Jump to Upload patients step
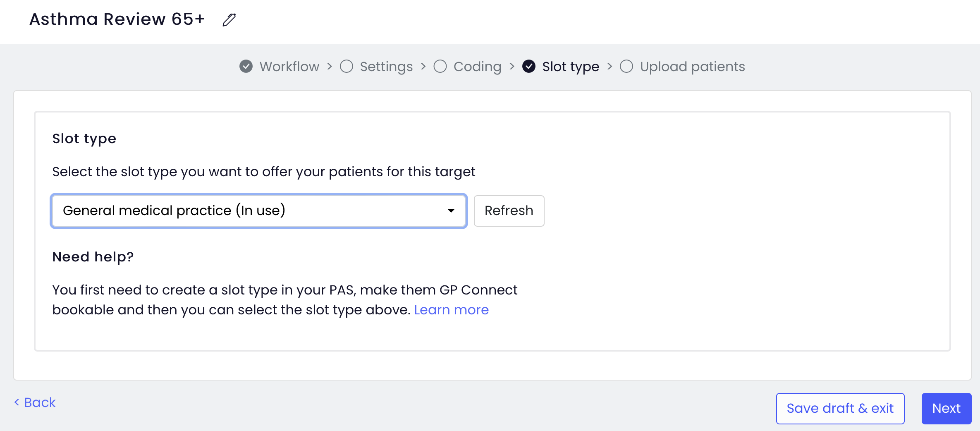Image resolution: width=980 pixels, height=431 pixels. pos(693,67)
